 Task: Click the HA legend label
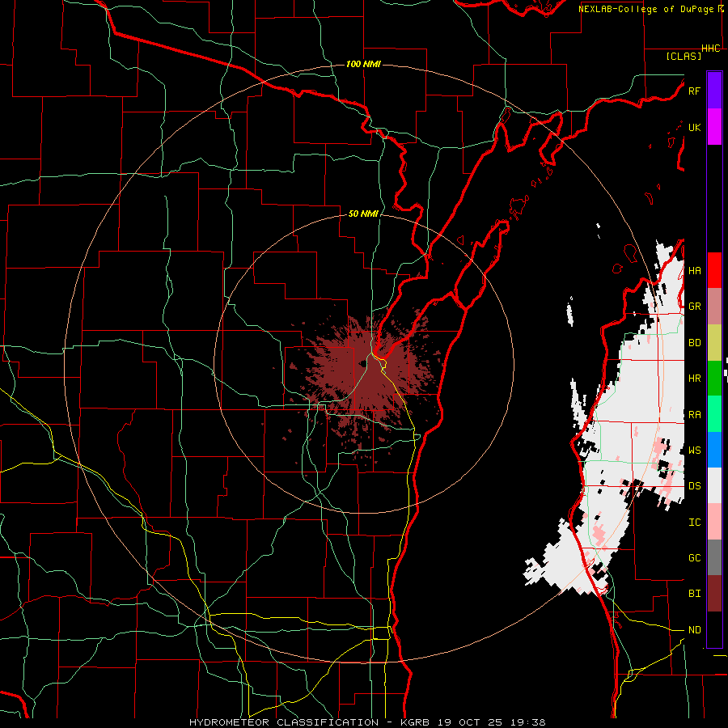[694, 270]
